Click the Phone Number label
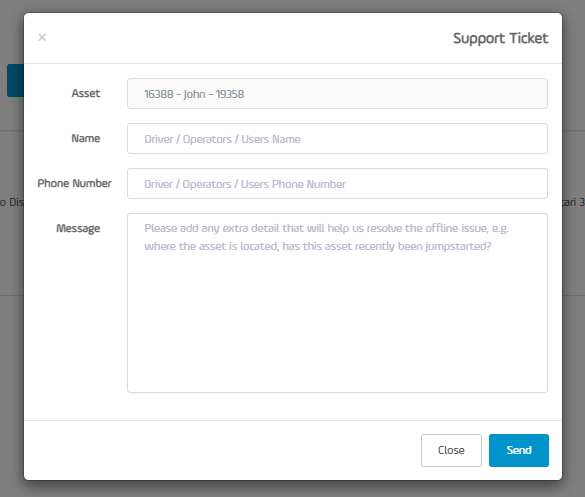The height and width of the screenshot is (497, 585). [75, 183]
